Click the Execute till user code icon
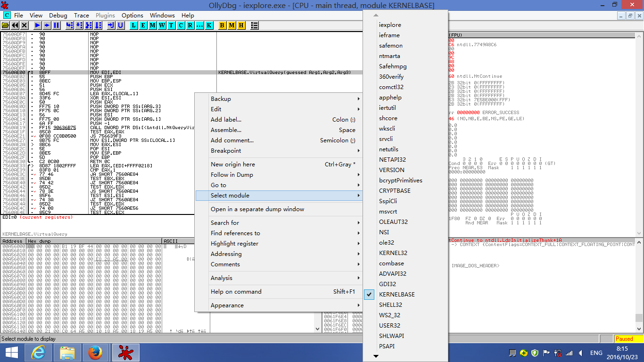The image size is (644, 362). 121,25
